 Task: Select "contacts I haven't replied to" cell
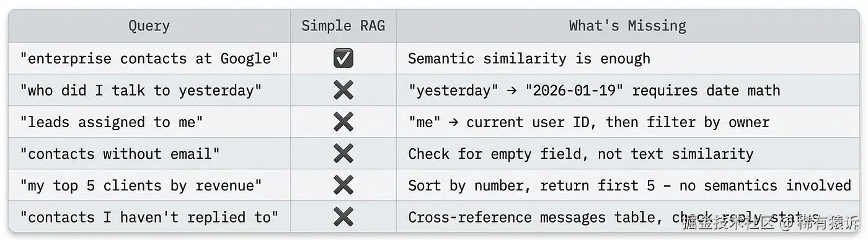point(149,217)
